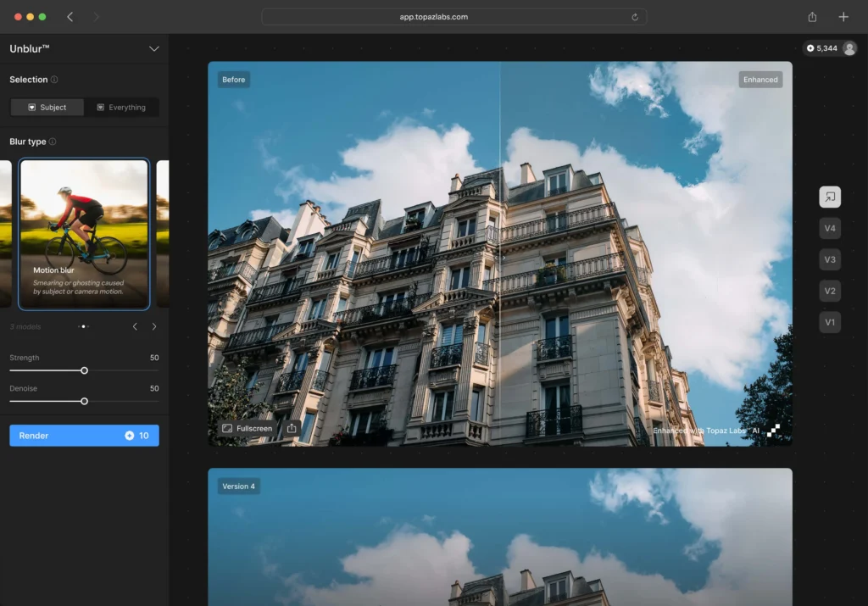Open the image in Fullscreen

point(248,429)
